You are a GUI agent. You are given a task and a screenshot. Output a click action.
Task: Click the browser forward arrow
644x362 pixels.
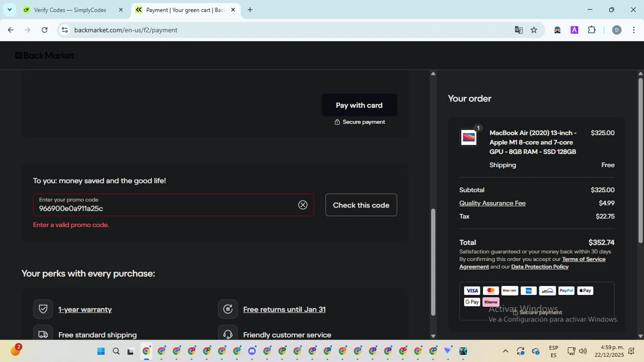coord(27,30)
